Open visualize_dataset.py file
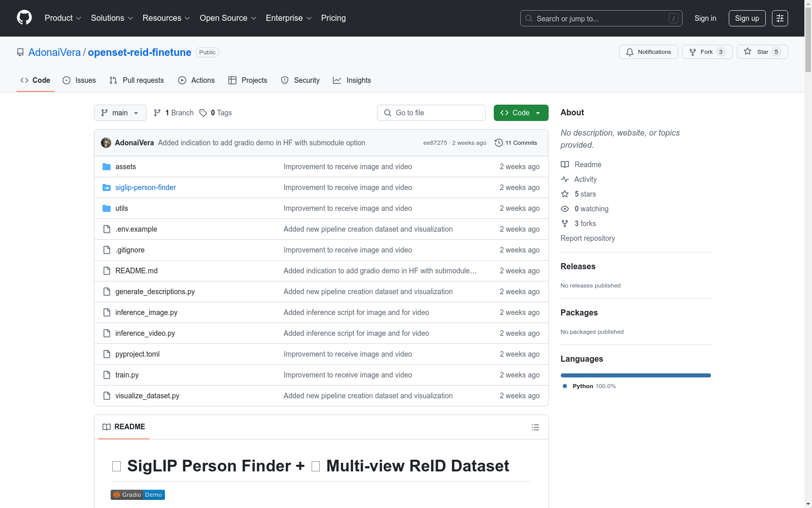This screenshot has height=508, width=812. click(147, 396)
